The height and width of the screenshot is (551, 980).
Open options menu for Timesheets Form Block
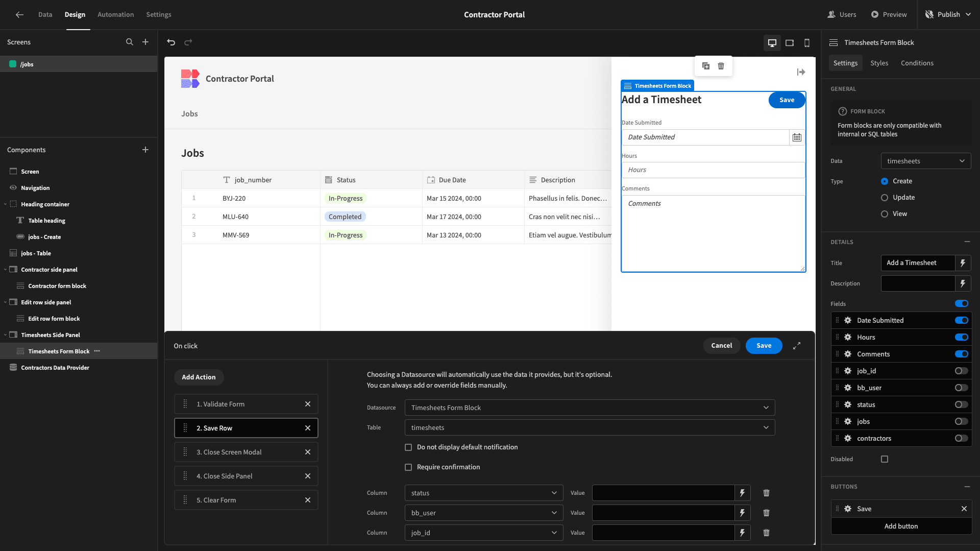[97, 351]
